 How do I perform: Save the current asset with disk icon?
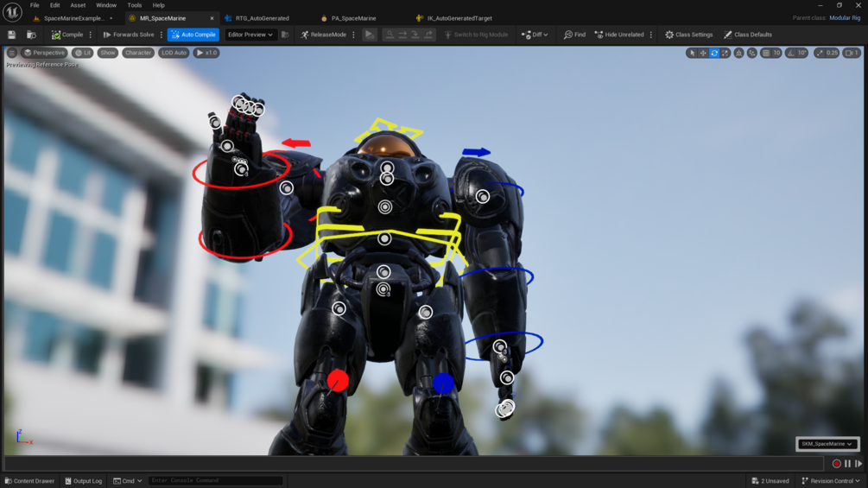(11, 35)
